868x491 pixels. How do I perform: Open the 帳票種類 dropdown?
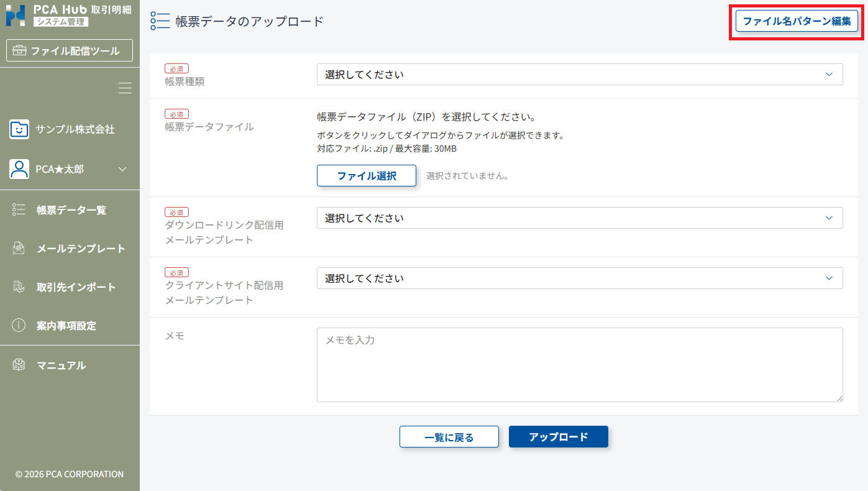[579, 75]
